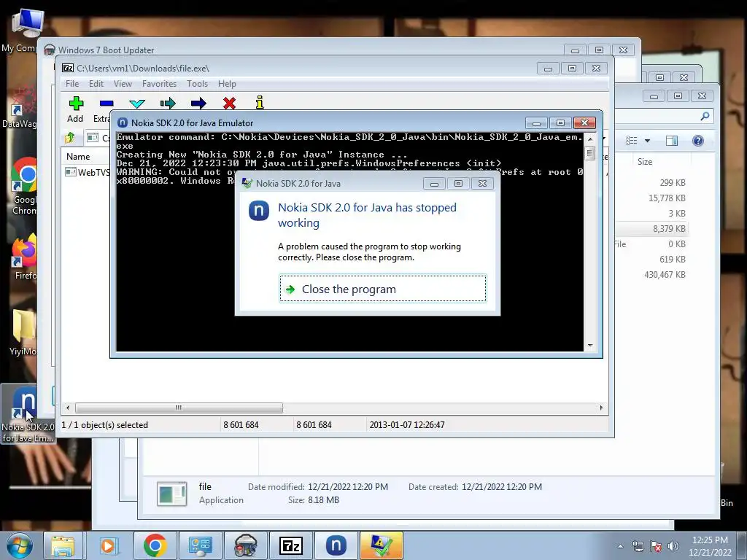Click the 7-Zip taskbar icon
Screen dimensions: 747x560
point(290,545)
